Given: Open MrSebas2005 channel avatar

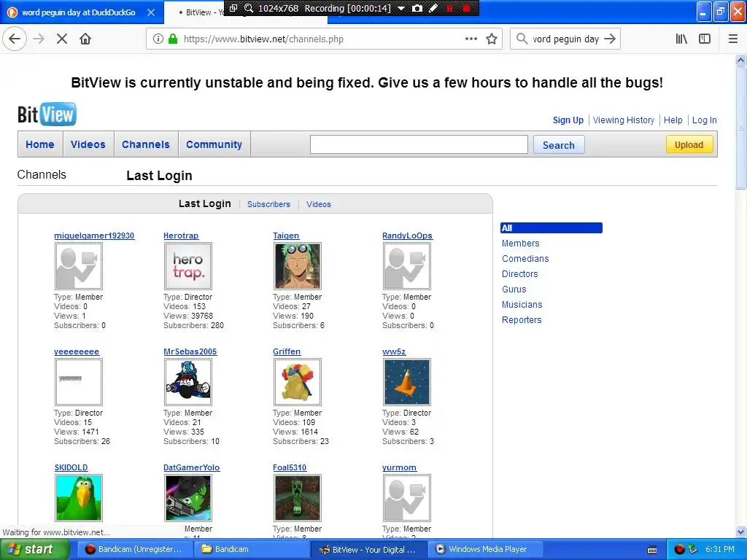Looking at the screenshot, I should 188,382.
